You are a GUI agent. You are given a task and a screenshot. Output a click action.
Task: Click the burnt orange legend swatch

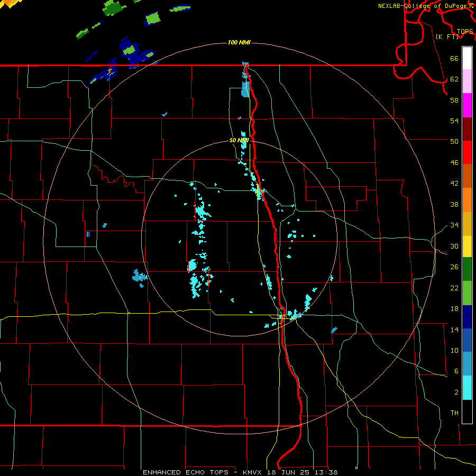click(x=467, y=176)
